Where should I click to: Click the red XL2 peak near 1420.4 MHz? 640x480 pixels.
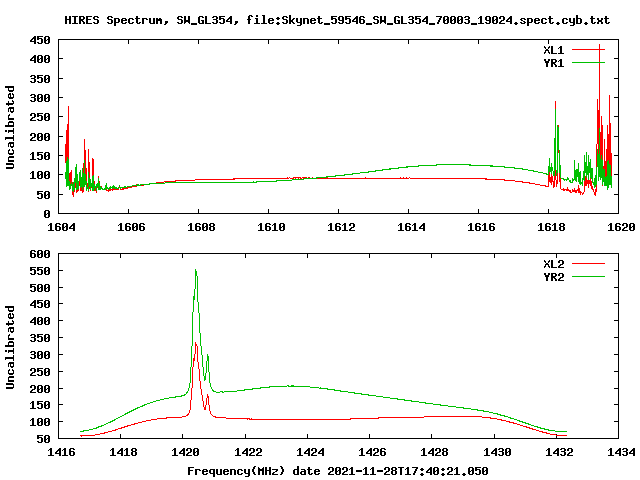[x=196, y=345]
